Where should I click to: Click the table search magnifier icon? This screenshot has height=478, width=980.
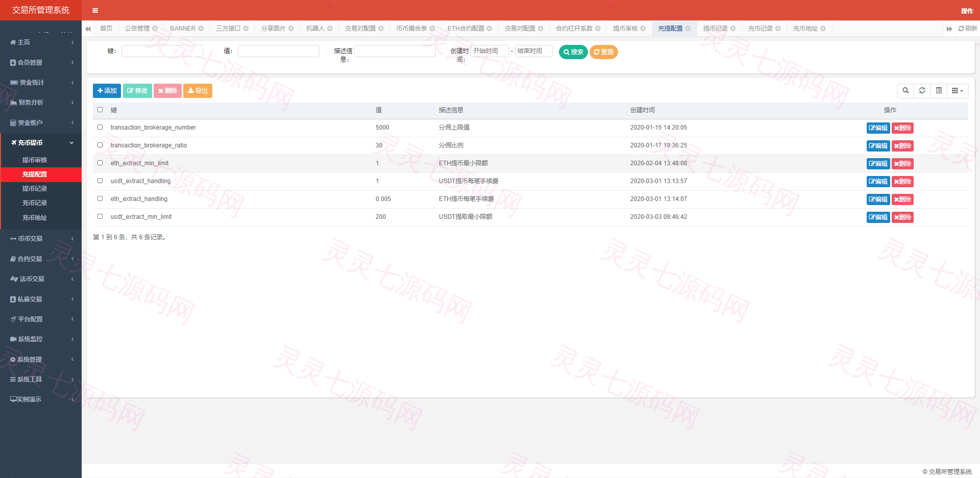[905, 91]
